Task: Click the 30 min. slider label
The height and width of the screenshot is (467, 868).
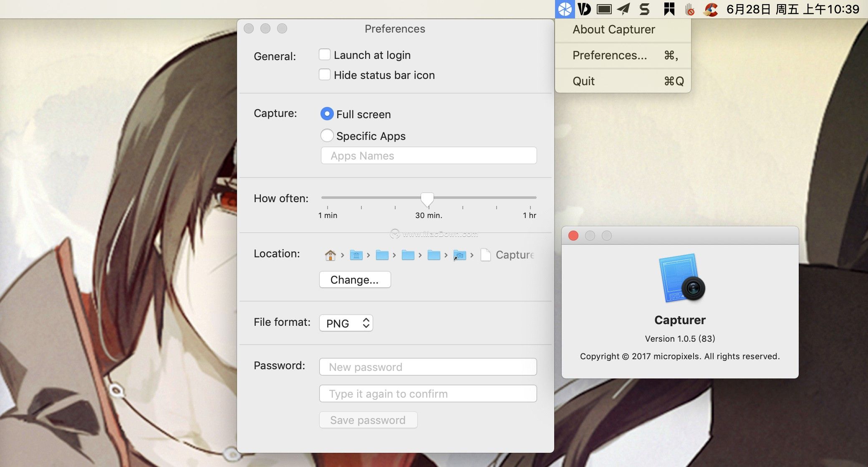Action: [429, 216]
